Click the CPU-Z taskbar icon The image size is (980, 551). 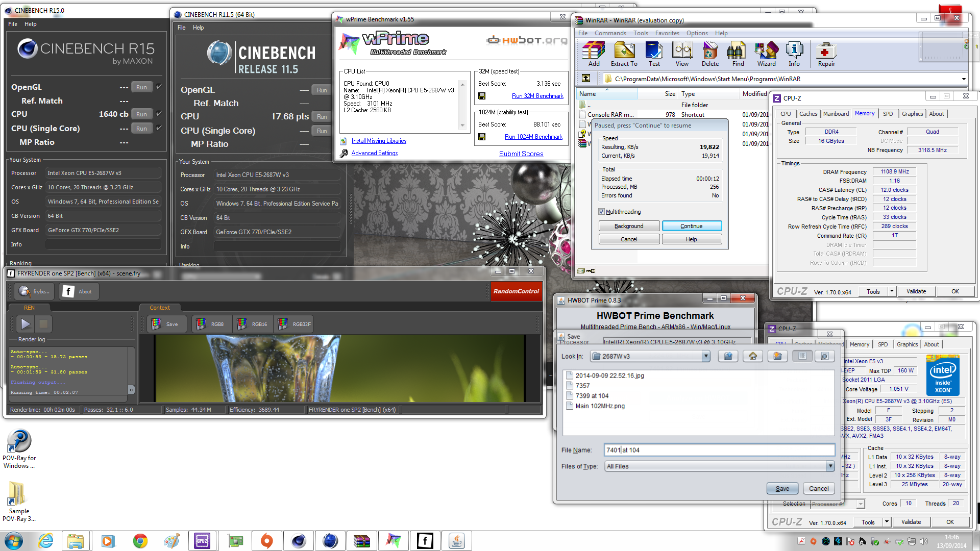pos(202,541)
